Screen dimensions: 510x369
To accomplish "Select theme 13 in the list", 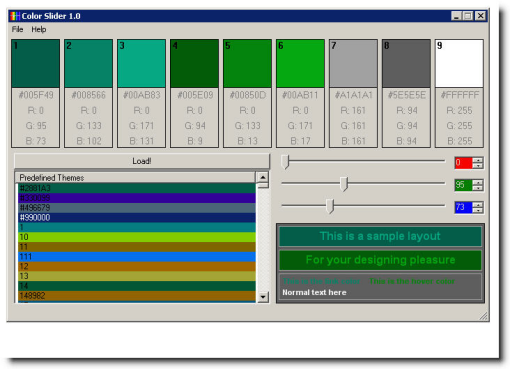I will click(137, 276).
